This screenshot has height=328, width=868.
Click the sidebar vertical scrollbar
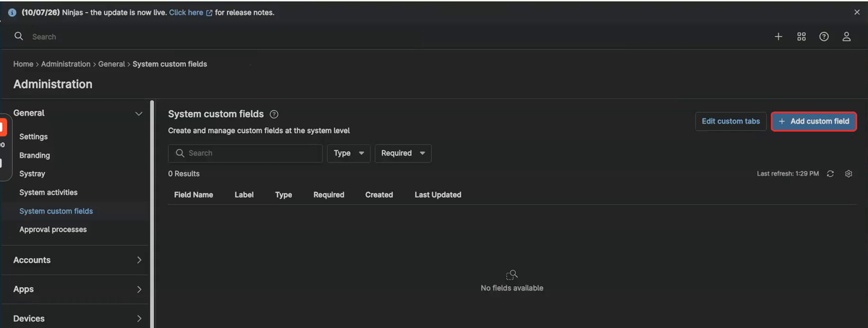coord(152,214)
